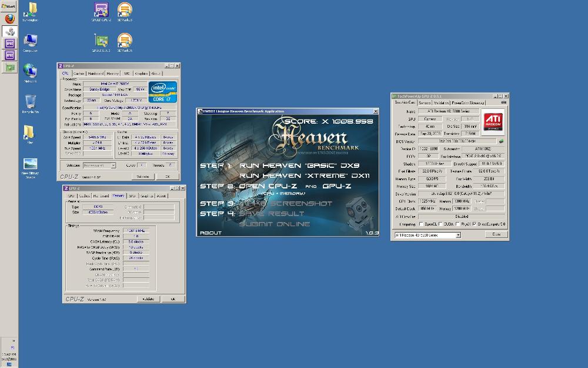This screenshot has width=588, height=368.
Task: Toggle the CUDA checkbox in GPU-Z
Action: click(440, 224)
